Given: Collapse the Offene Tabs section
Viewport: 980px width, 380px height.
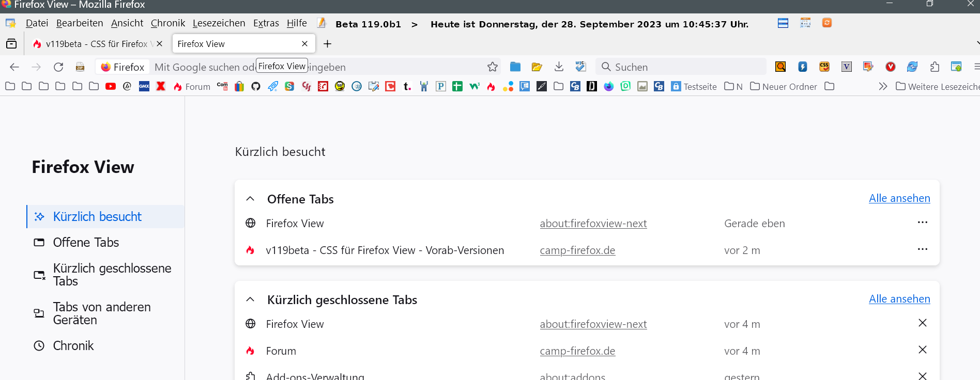Looking at the screenshot, I should click(250, 199).
